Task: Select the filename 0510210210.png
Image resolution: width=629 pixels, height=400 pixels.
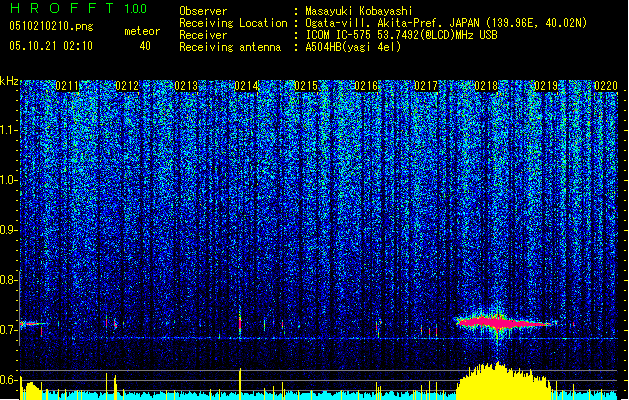Action: pyautogui.click(x=51, y=26)
